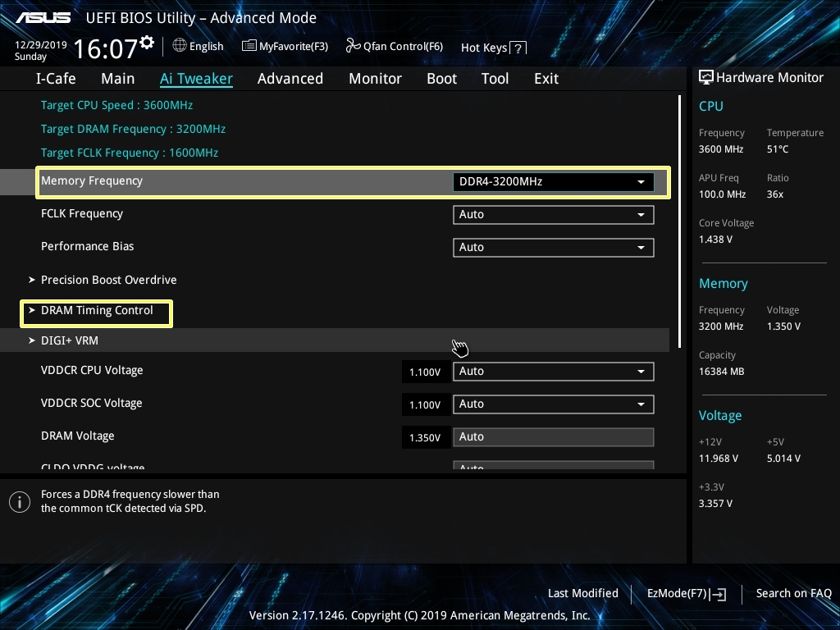
Task: Open the Advanced tab
Action: (290, 79)
